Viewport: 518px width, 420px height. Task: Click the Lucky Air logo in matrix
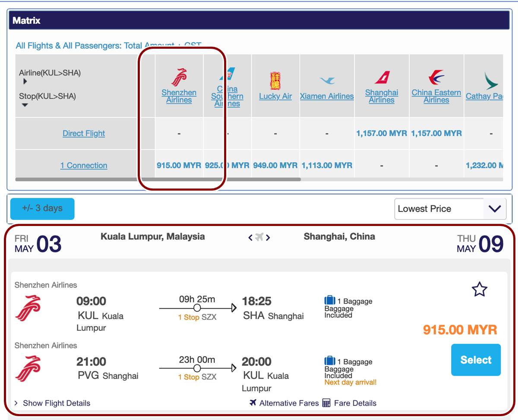(x=275, y=81)
